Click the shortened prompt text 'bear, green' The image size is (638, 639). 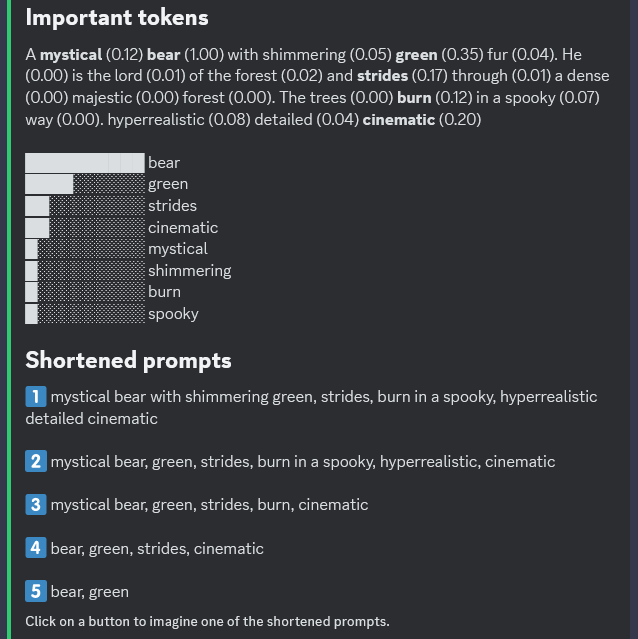(90, 592)
